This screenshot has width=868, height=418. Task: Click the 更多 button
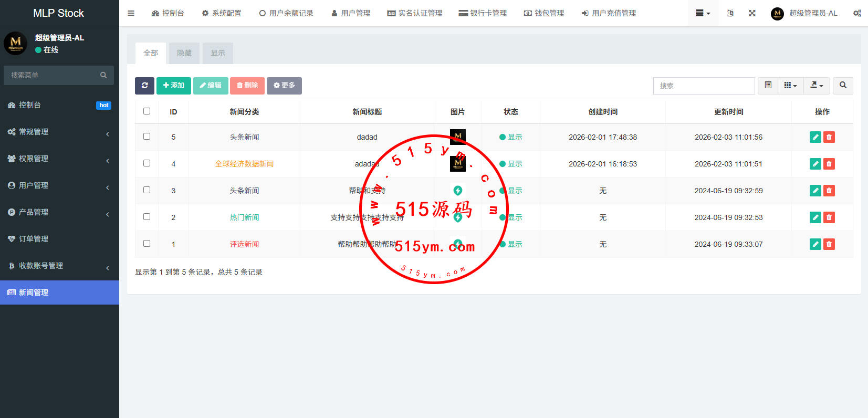click(x=284, y=86)
